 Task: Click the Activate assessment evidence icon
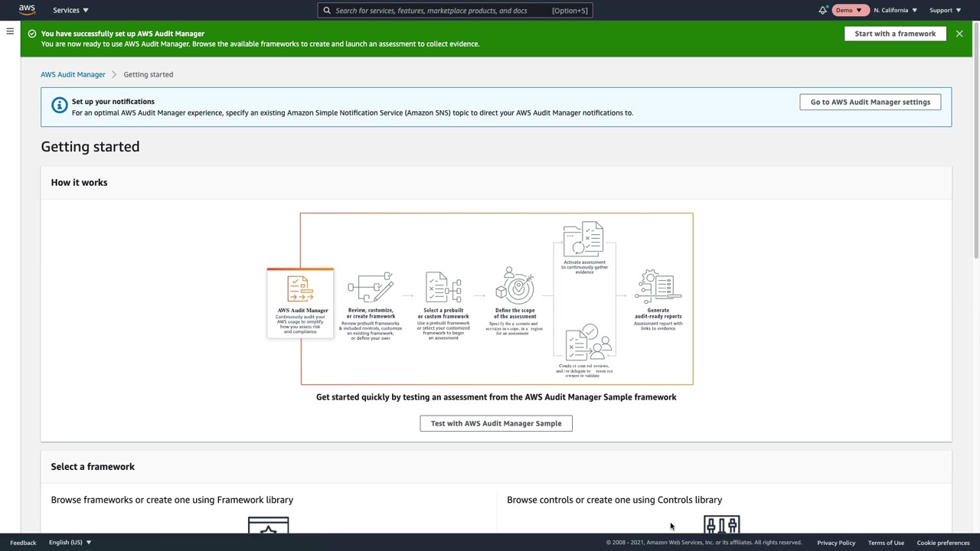pos(583,240)
